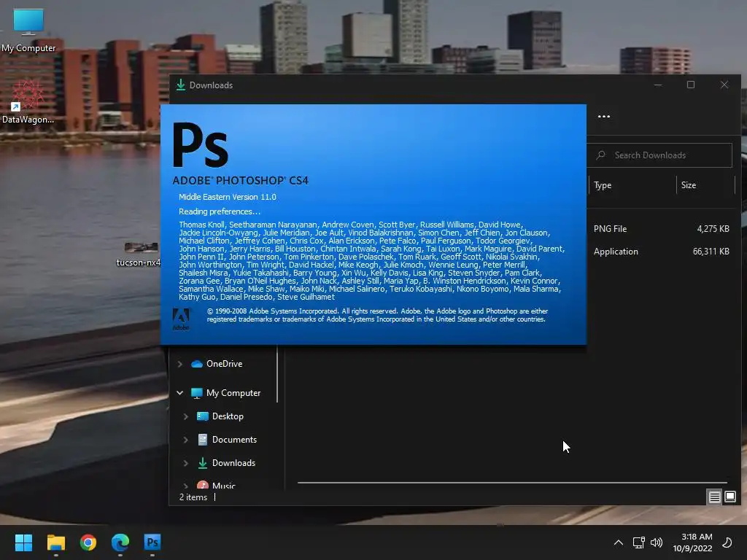The width and height of the screenshot is (747, 560).
Task: Open the See more ellipsis menu in Downloads
Action: click(x=603, y=116)
